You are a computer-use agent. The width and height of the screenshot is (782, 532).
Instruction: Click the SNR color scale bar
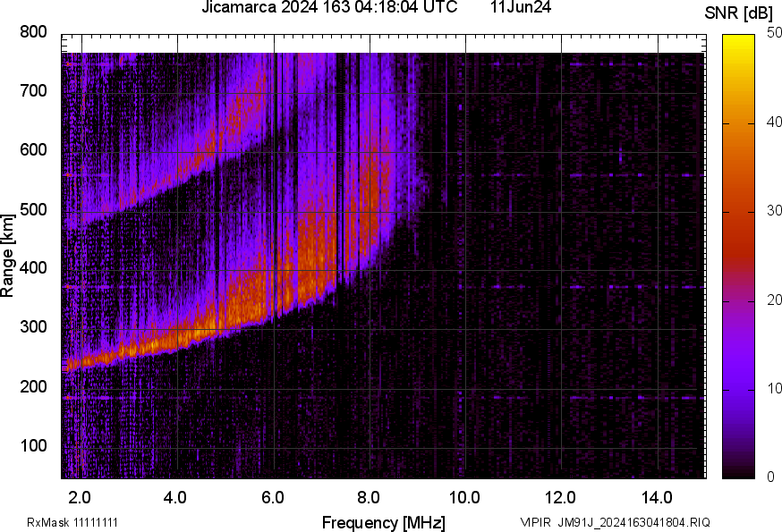[x=738, y=257]
